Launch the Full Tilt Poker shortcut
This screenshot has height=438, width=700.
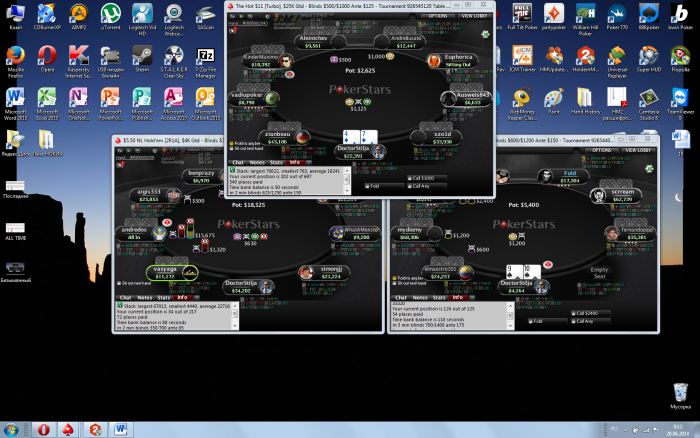click(x=522, y=15)
